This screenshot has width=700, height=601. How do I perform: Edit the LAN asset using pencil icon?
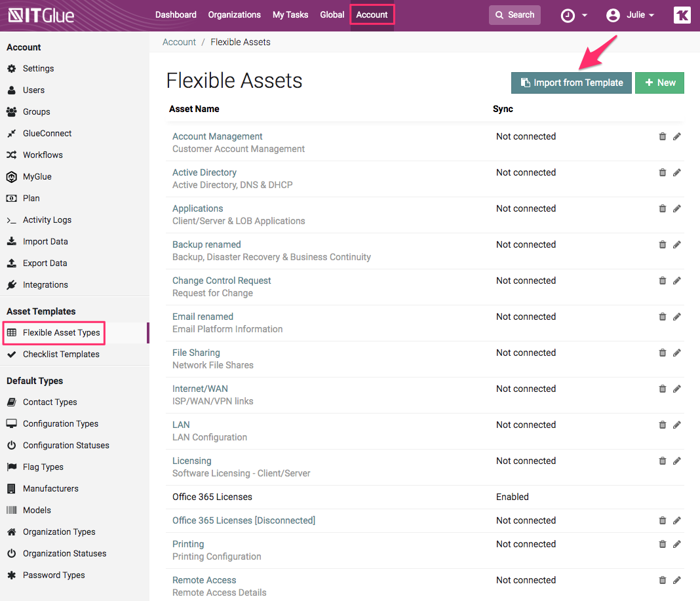677,425
